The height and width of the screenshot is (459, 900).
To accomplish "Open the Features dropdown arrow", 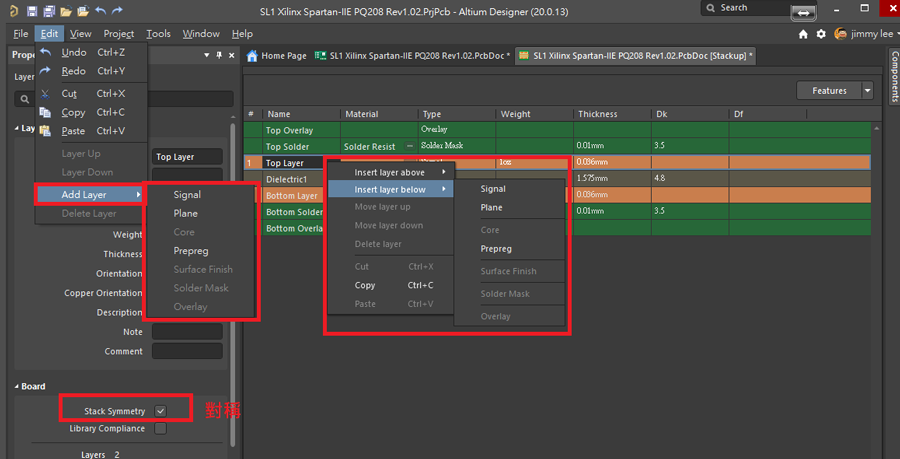I will click(867, 91).
